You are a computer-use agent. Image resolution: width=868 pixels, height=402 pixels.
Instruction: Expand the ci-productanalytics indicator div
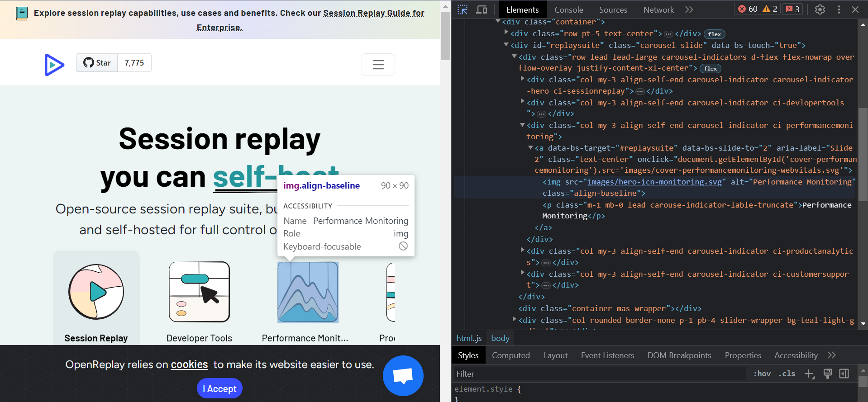point(523,250)
